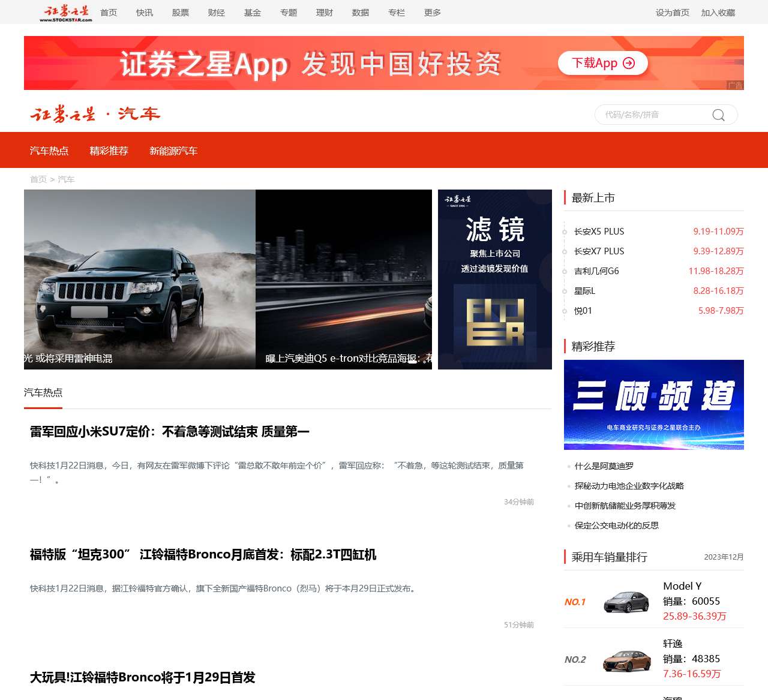This screenshot has width=768, height=700.
Task: Click the 2023年12月 ranking date
Action: point(724,557)
